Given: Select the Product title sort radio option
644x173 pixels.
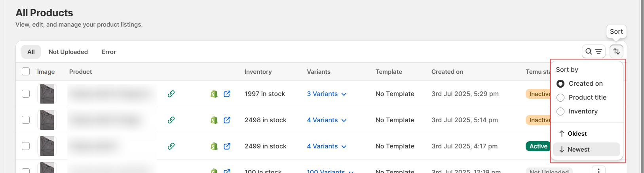Looking at the screenshot, I should (560, 98).
